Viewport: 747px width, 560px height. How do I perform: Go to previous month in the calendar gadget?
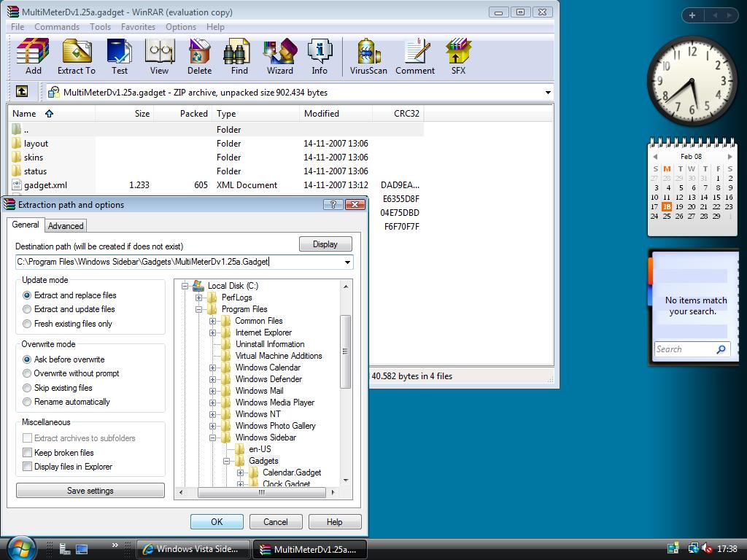[656, 157]
